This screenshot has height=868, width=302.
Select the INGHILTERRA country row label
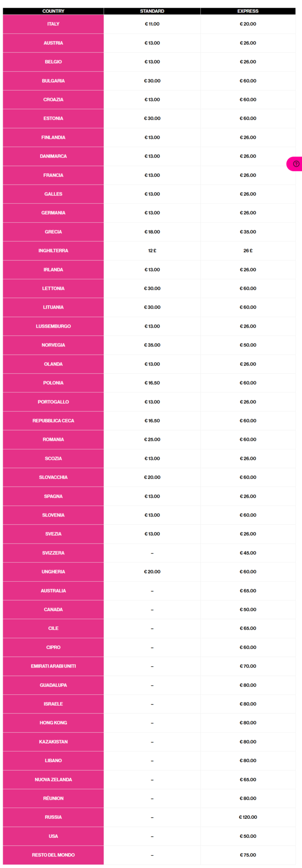(53, 251)
